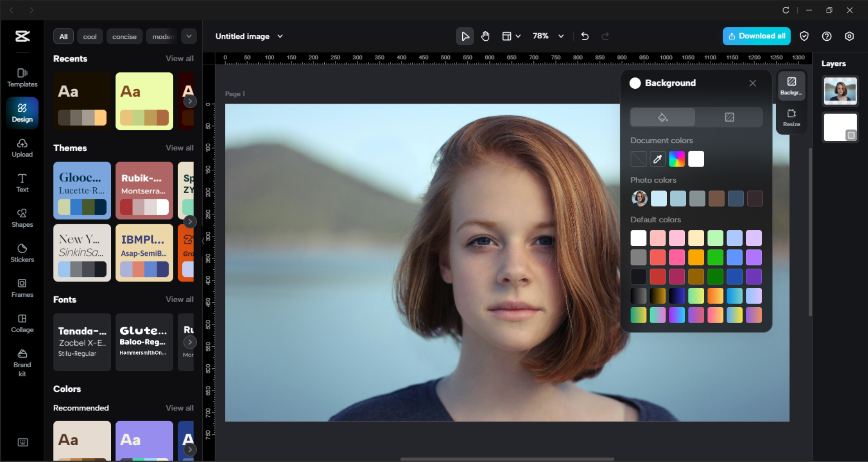This screenshot has height=462, width=868.
Task: Select the Frames tool
Action: [x=22, y=288]
